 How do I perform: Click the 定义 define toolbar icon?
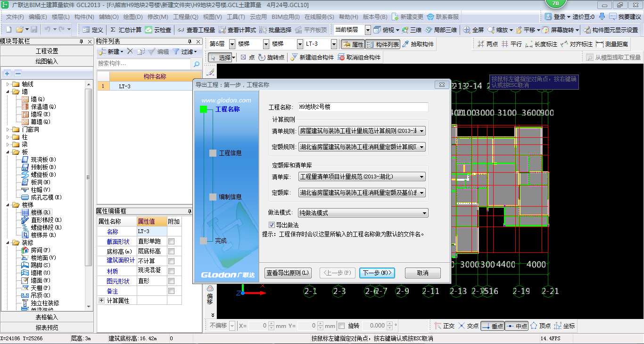click(93, 30)
